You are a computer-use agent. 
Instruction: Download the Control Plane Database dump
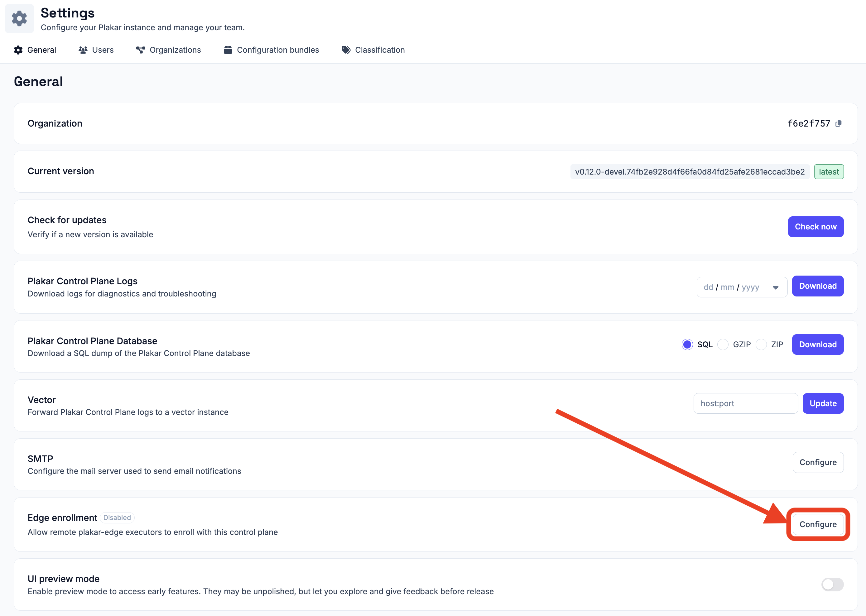click(817, 344)
